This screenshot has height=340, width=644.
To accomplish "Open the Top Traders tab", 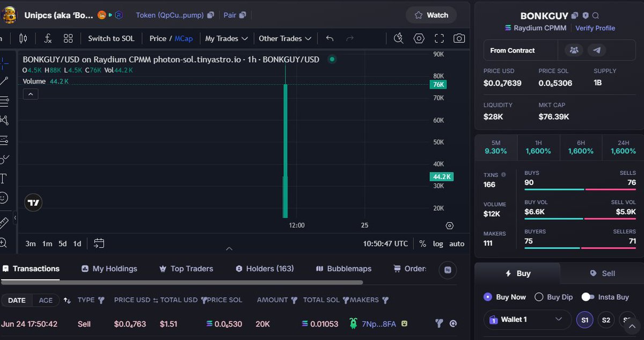I will (x=186, y=269).
